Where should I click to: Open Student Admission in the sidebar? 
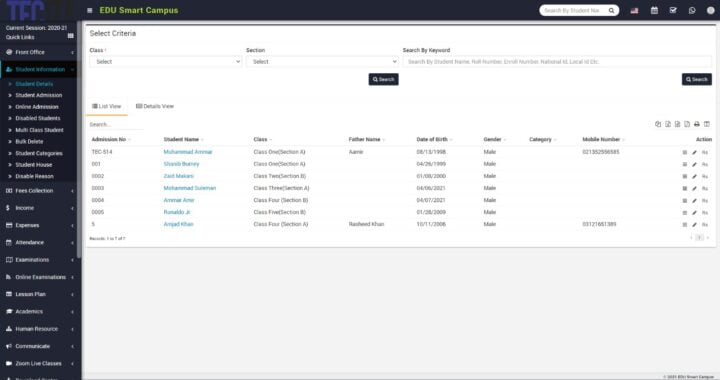pos(39,95)
